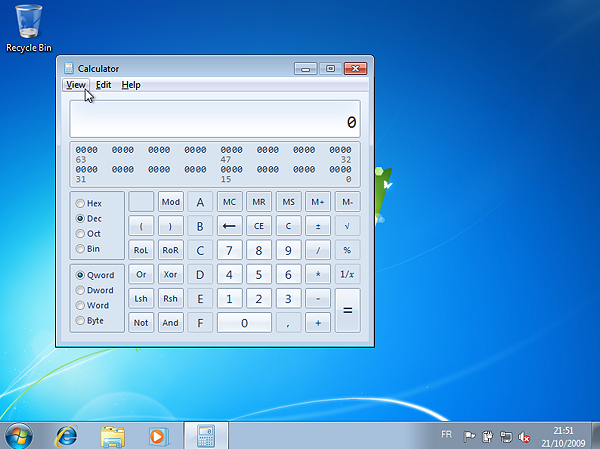
Task: Open the View menu
Action: [75, 85]
